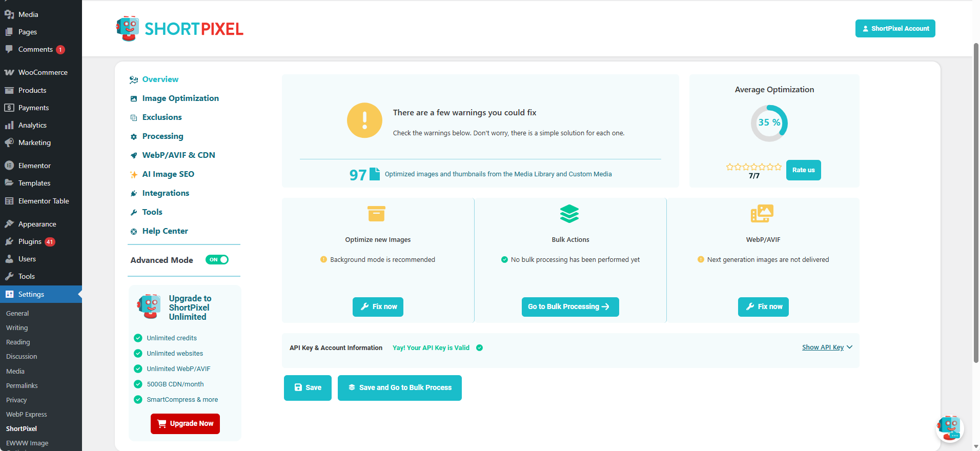
Task: Click the WordPress Tools wrench icon
Action: pyautogui.click(x=9, y=276)
